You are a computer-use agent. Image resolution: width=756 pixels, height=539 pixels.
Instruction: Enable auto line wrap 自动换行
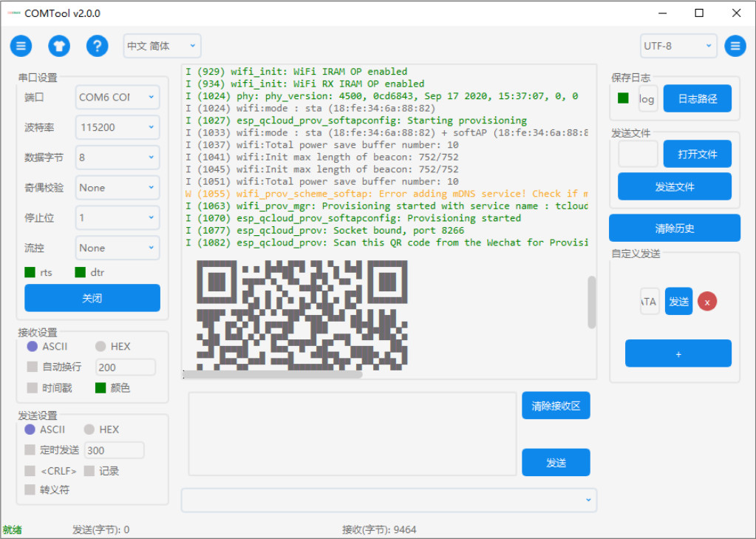click(x=33, y=367)
